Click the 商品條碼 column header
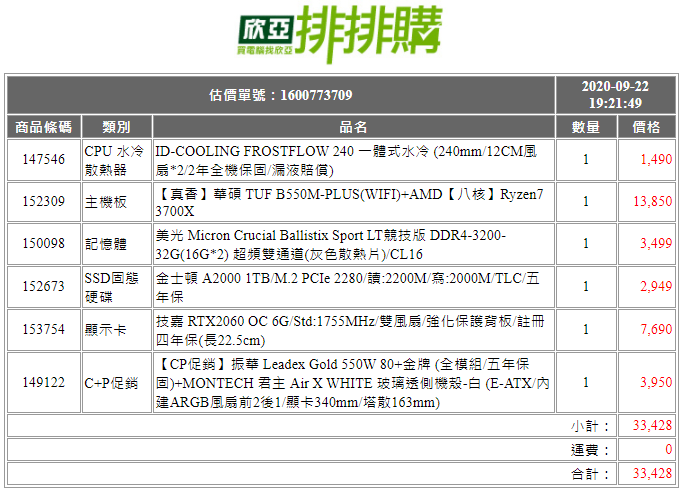683x489 pixels. (44, 127)
